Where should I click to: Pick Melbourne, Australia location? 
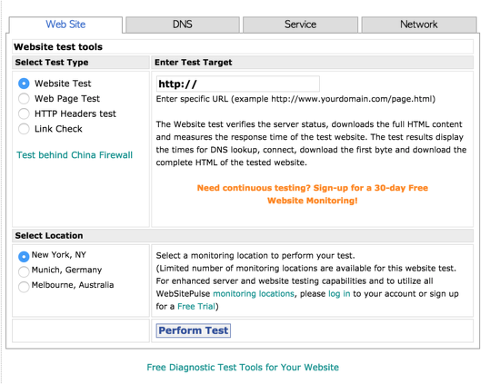point(24,286)
